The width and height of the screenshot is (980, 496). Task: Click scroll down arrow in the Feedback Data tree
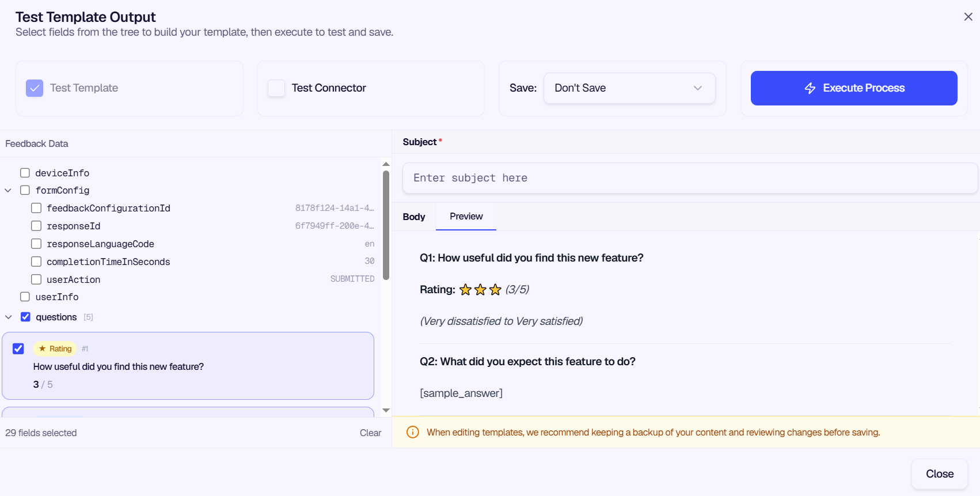point(386,410)
